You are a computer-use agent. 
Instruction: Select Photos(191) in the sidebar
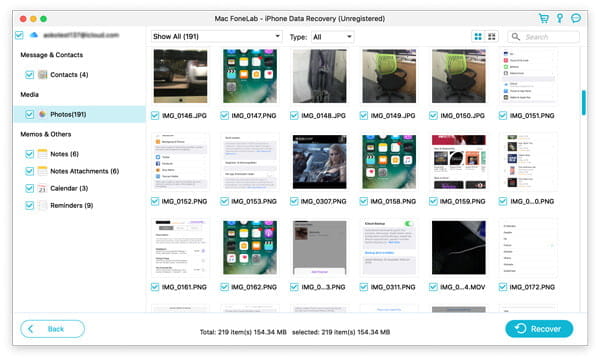click(68, 114)
